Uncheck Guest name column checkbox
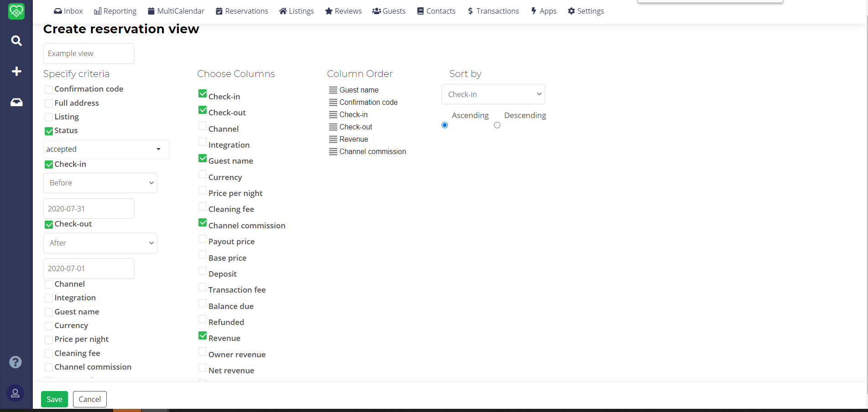Screen dimensions: 868x412 pos(203,158)
